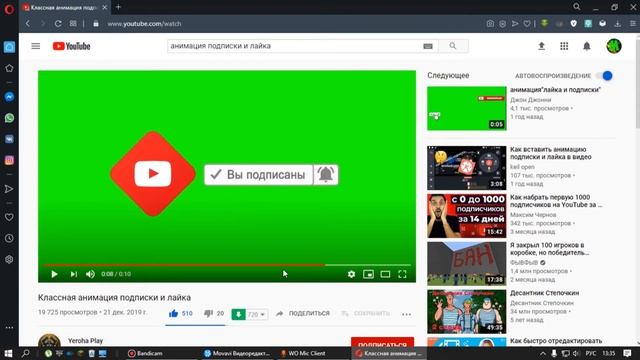This screenshot has width=640, height=360.
Task: Toggle the АВТОВОСПРОИЗВЕДЕНИЕ autoplay switch
Action: coord(604,76)
